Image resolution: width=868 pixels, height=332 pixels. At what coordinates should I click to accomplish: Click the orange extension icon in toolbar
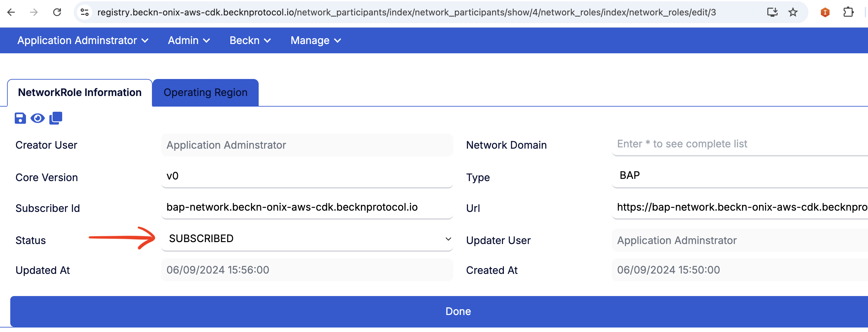point(824,13)
